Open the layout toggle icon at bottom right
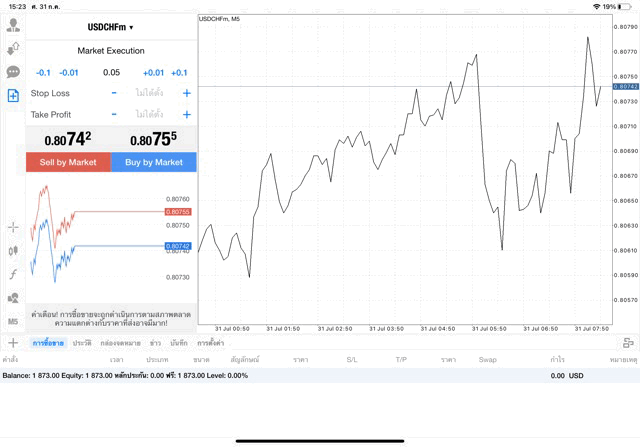Viewport: 640px width, 447px height. tap(628, 343)
